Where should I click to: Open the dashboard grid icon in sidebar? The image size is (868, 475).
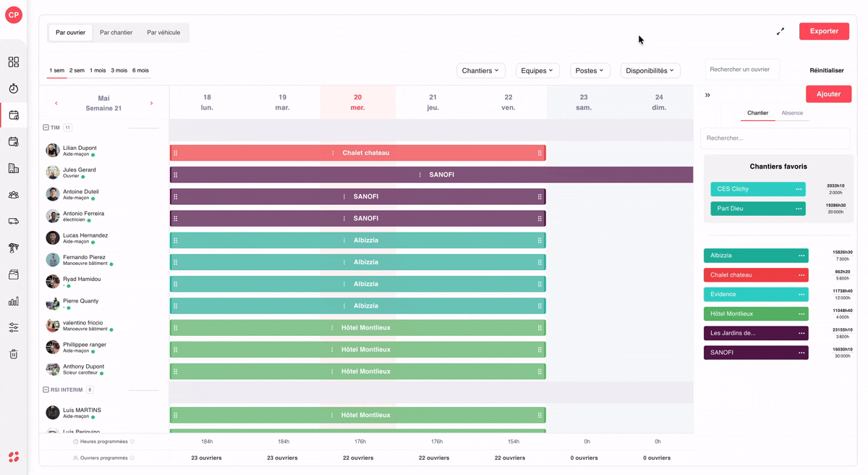tap(14, 62)
